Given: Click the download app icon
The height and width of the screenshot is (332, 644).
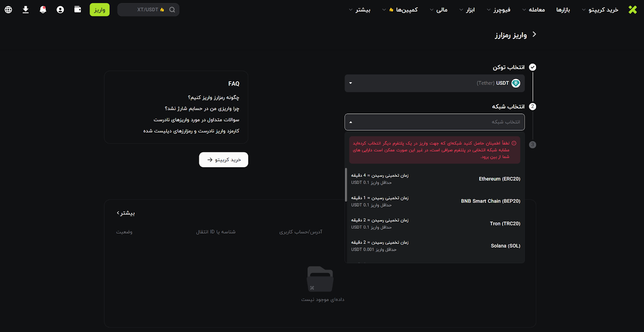Looking at the screenshot, I should [26, 10].
